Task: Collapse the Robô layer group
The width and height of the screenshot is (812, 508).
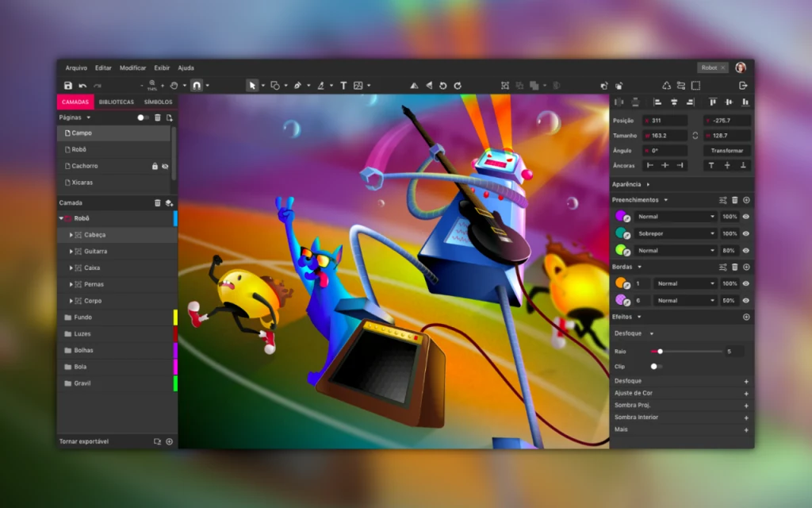Action: (x=62, y=219)
